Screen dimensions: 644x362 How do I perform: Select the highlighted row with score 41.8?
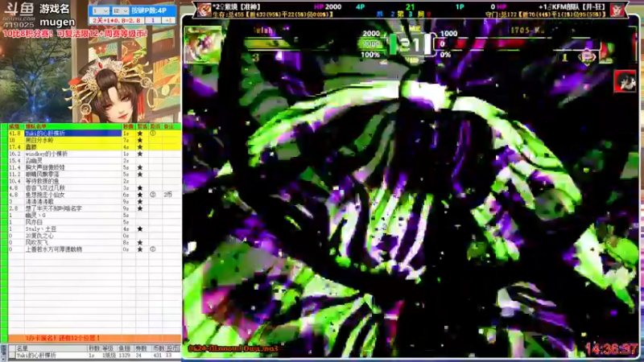click(95, 134)
